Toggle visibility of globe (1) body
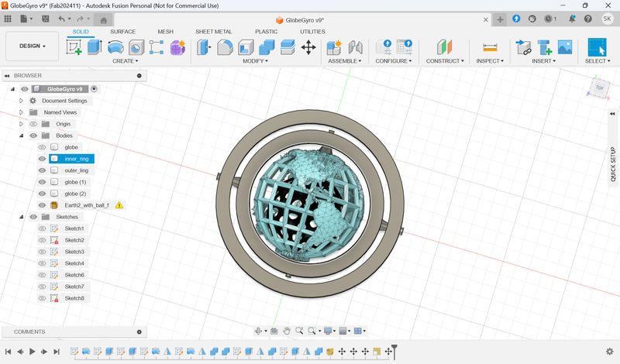This screenshot has height=364, width=620. [x=42, y=182]
